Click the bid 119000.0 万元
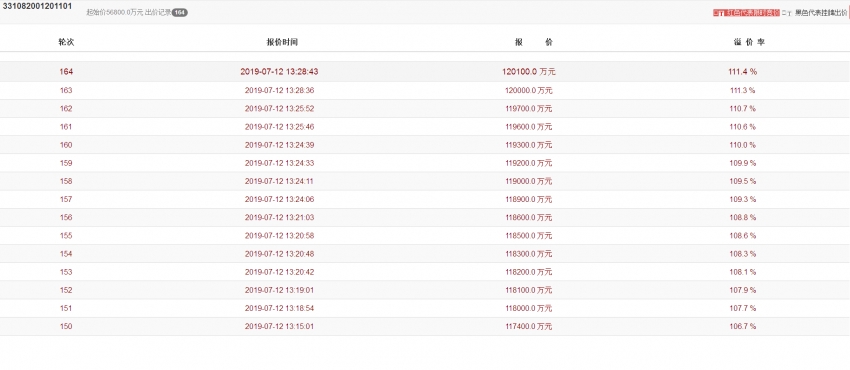This screenshot has width=850, height=370. click(528, 181)
